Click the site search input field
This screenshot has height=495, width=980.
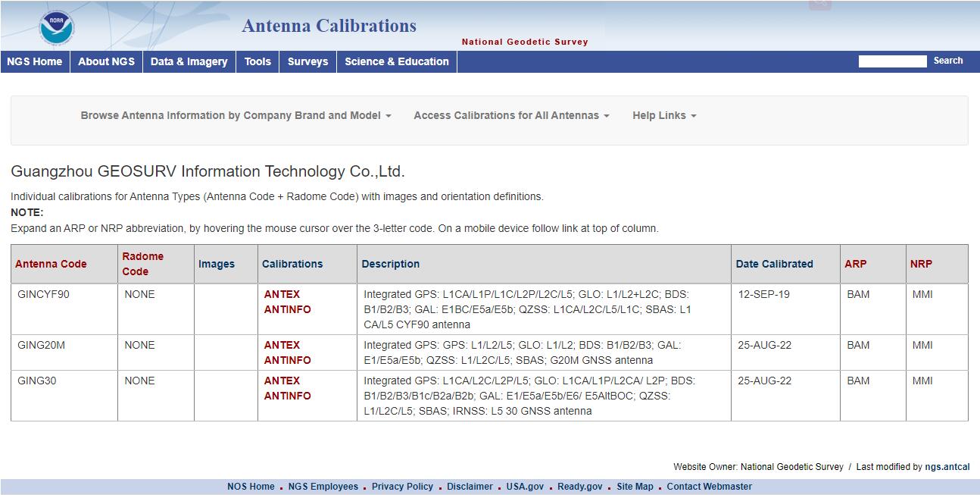[x=892, y=61]
